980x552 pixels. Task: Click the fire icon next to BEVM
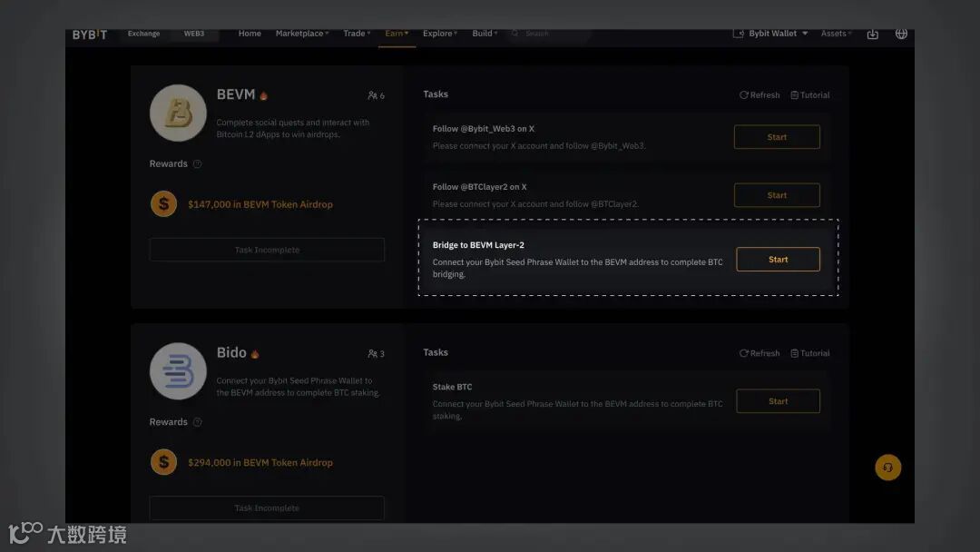point(264,95)
